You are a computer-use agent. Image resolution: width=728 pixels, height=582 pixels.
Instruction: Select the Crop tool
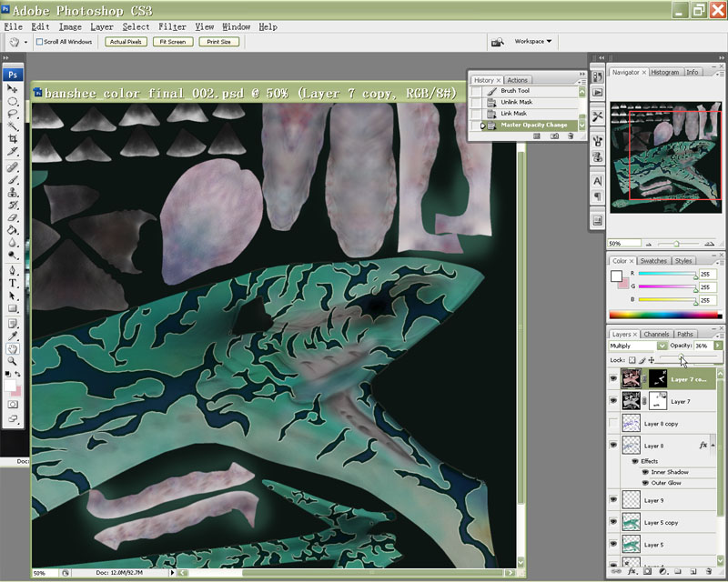click(13, 138)
